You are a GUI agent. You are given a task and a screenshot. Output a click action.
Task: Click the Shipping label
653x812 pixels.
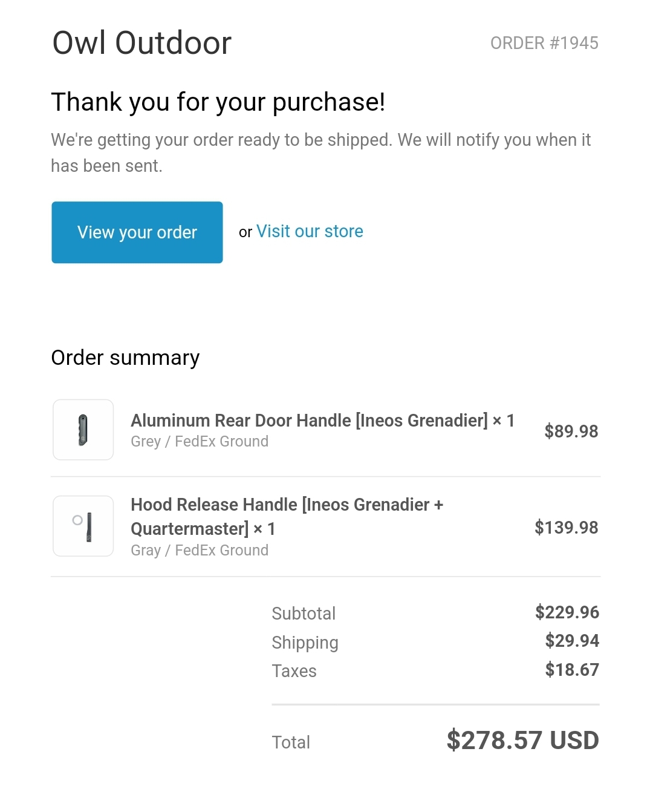coord(305,643)
